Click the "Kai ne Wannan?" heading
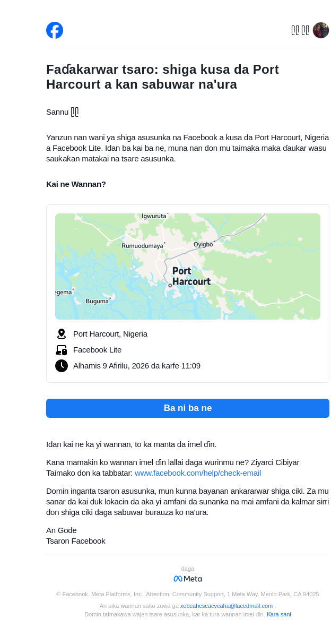The width and height of the screenshot is (331, 644). click(x=76, y=184)
